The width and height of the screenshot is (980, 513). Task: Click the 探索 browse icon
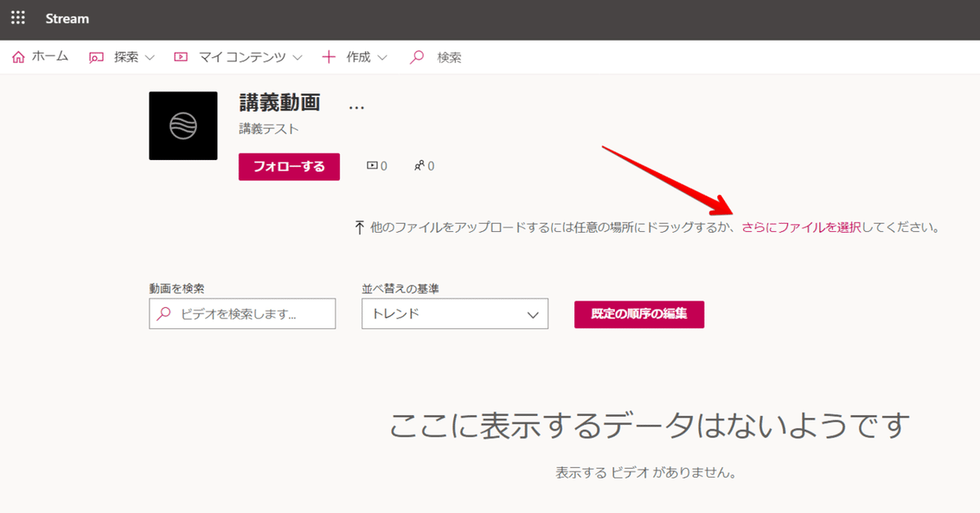[x=96, y=57]
